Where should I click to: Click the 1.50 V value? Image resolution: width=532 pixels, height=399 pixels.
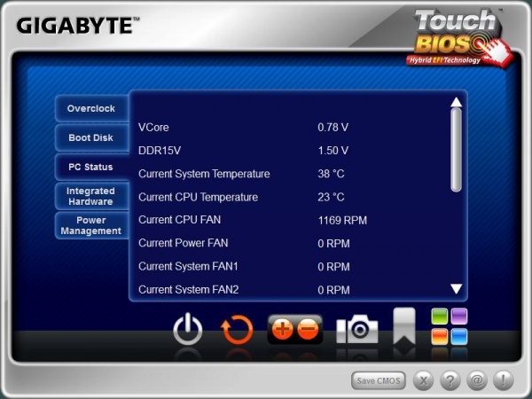point(332,151)
